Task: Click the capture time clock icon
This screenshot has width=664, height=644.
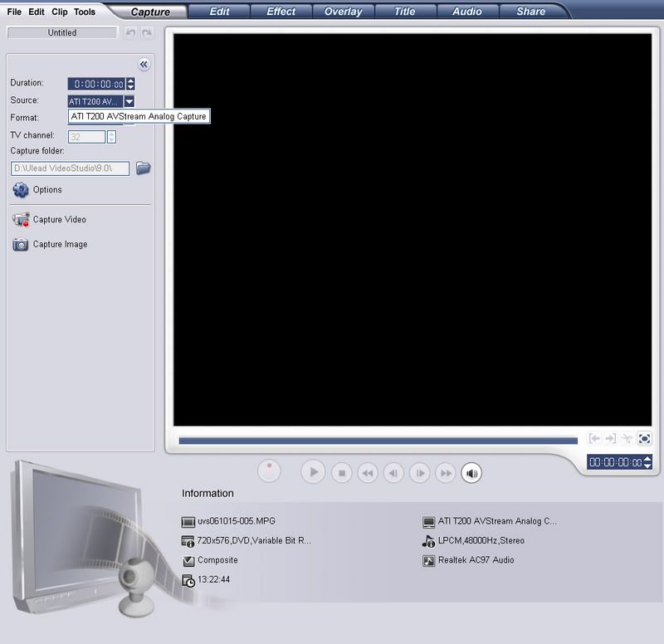Action: pyautogui.click(x=188, y=580)
